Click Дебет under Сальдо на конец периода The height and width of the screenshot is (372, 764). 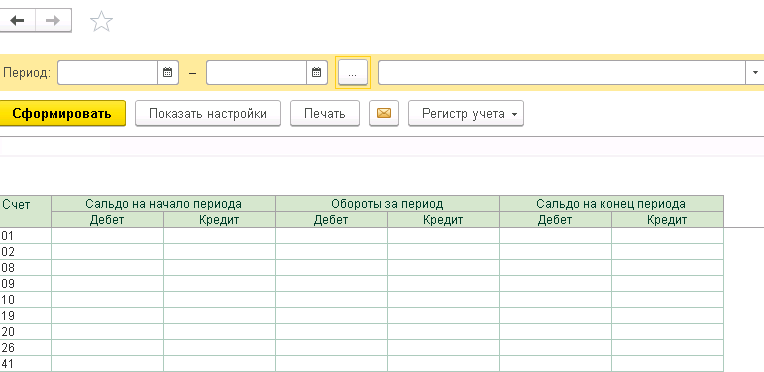coord(555,219)
